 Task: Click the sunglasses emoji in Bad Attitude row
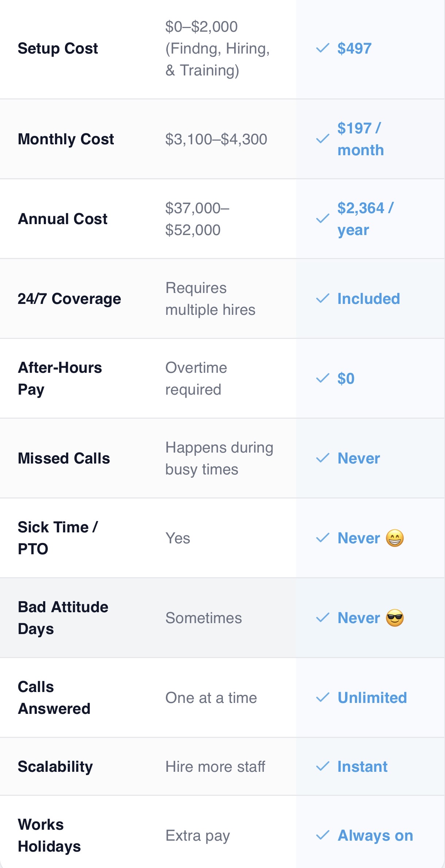(x=395, y=618)
